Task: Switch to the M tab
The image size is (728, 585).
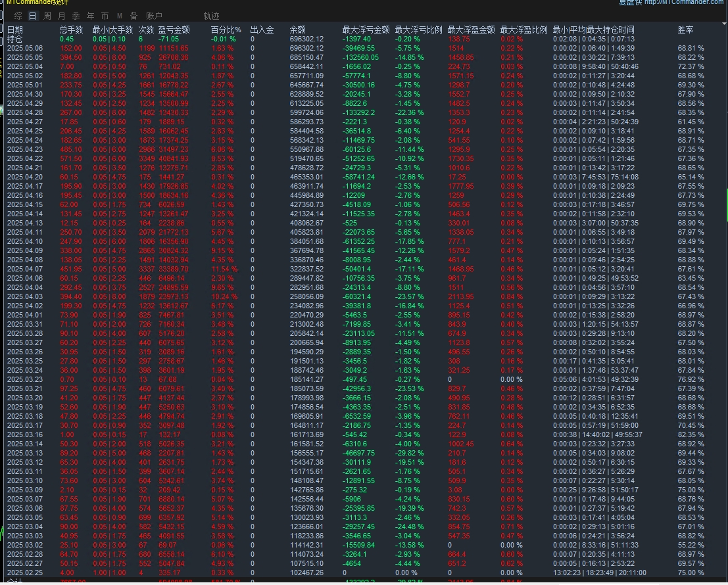Action: tap(119, 16)
